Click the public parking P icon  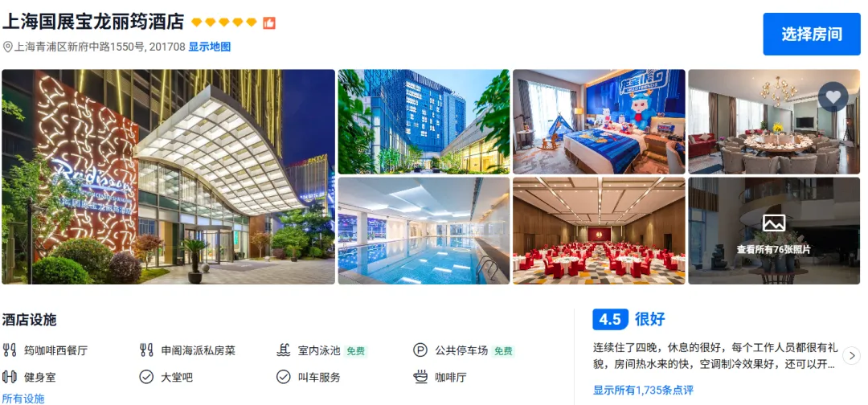tap(420, 350)
